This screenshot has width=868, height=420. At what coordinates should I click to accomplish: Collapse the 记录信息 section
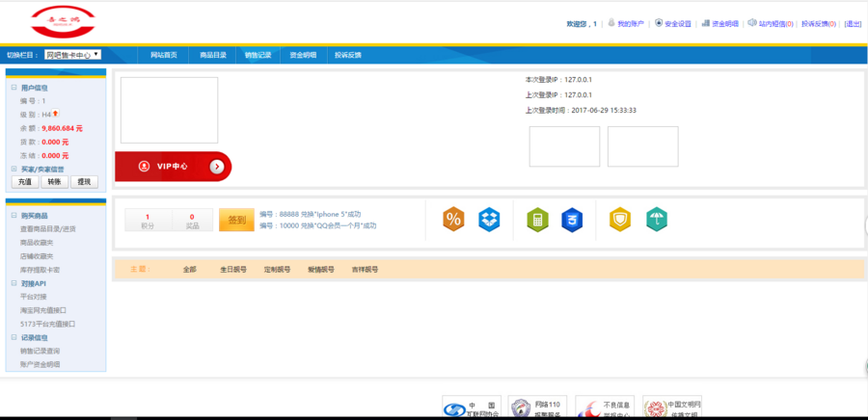[14, 338]
